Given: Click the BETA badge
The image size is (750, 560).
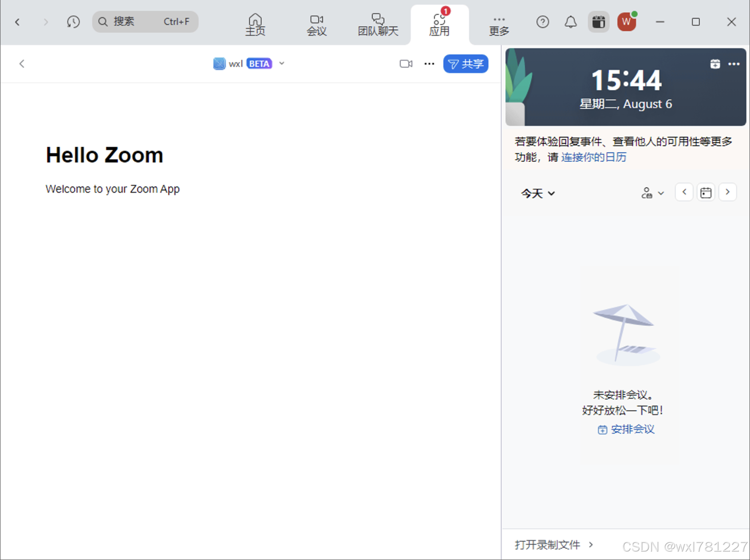Looking at the screenshot, I should click(x=259, y=64).
